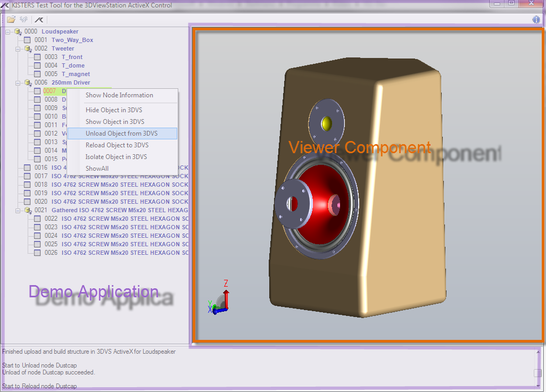The width and height of the screenshot is (546, 392).
Task: Choose Show Node Information from context menu
Action: point(122,95)
